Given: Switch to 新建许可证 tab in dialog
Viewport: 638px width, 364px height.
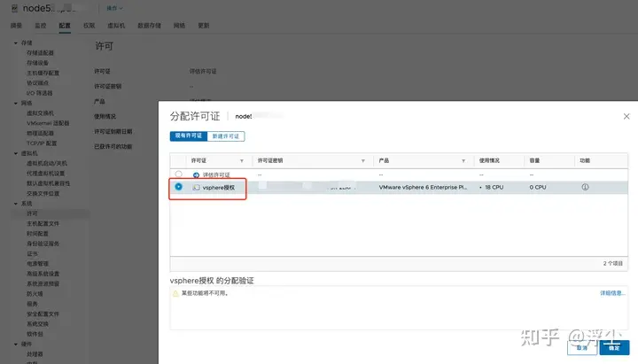Looking at the screenshot, I should pos(226,136).
